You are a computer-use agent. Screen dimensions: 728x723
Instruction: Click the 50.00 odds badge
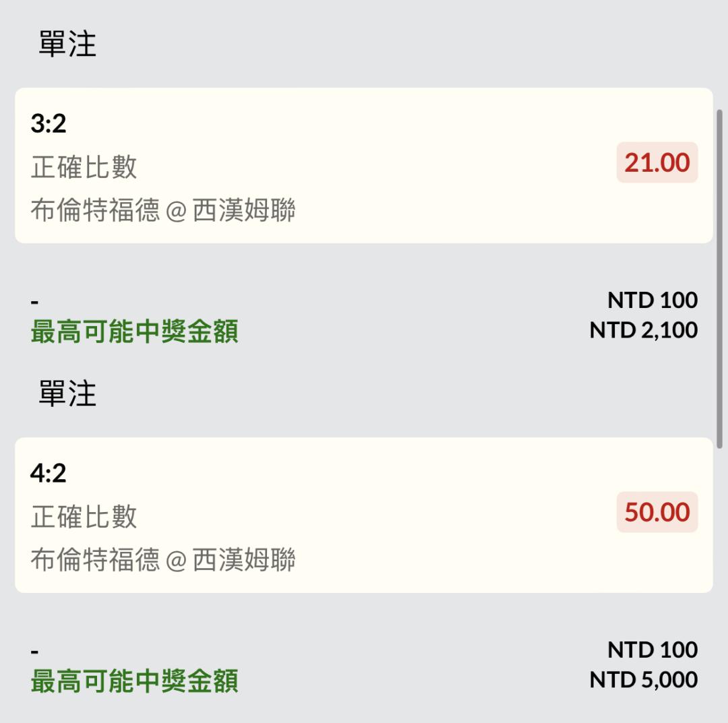[x=657, y=512]
